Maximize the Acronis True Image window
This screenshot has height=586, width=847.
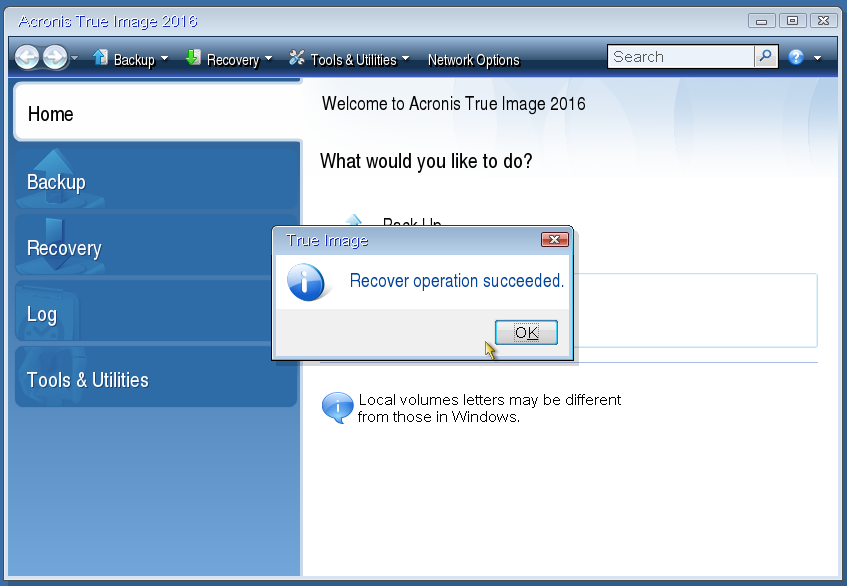(792, 21)
